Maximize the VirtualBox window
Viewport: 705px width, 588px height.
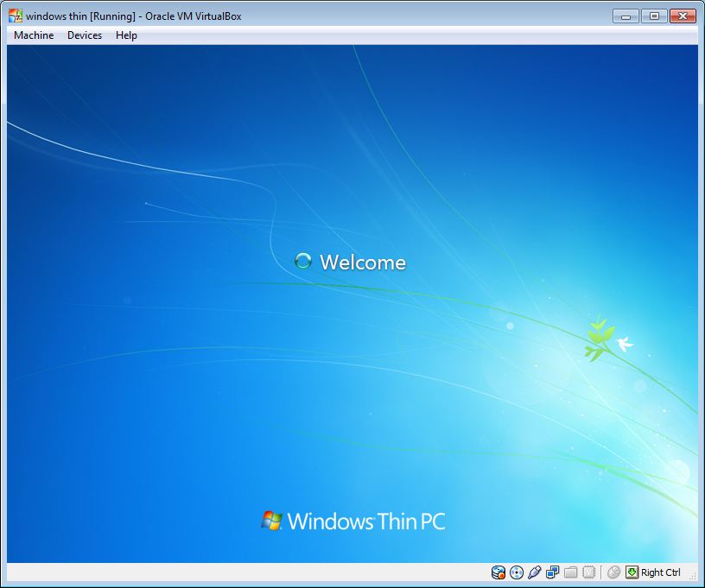[x=654, y=16]
